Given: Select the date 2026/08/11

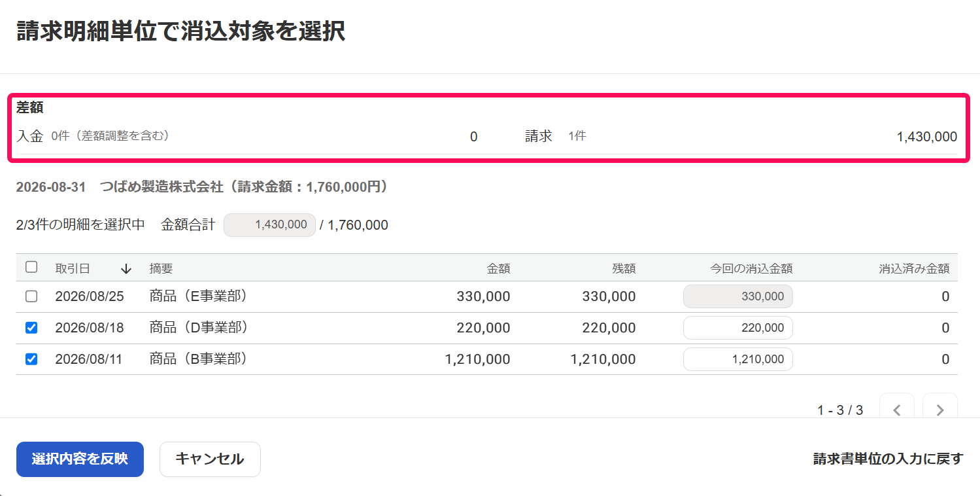Looking at the screenshot, I should pyautogui.click(x=90, y=359).
